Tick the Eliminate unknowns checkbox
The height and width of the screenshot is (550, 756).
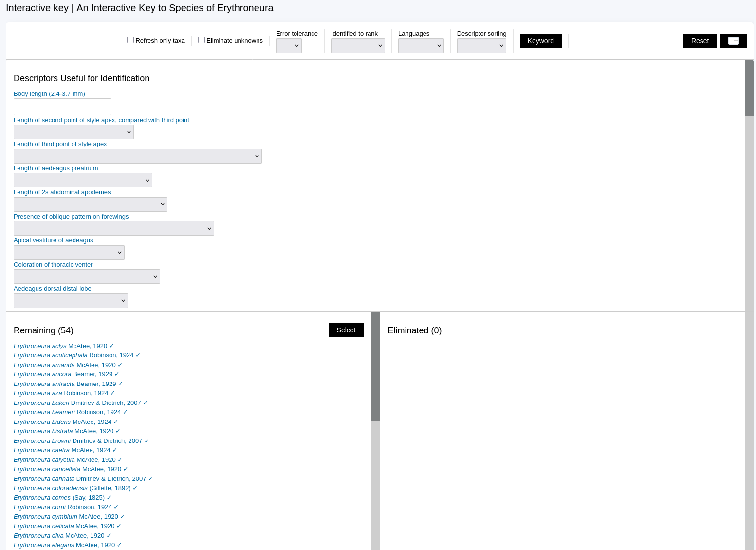pyautogui.click(x=202, y=40)
